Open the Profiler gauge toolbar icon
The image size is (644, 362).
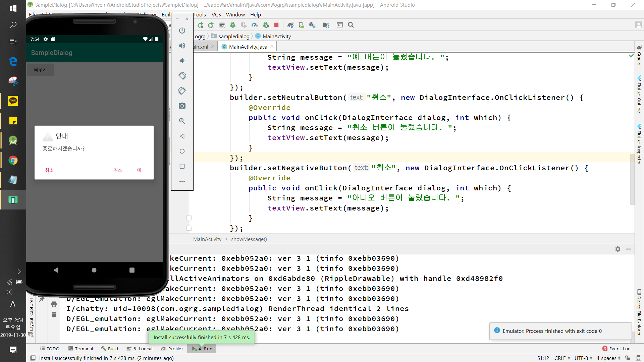coord(255,25)
